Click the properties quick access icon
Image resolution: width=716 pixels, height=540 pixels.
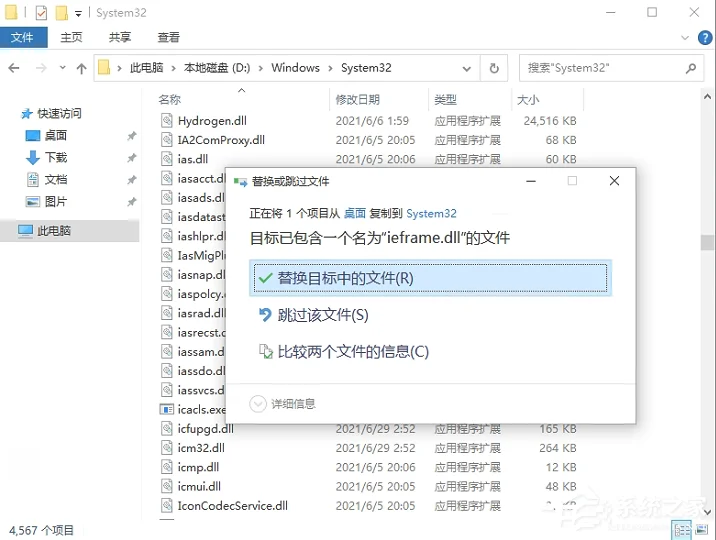pos(41,13)
